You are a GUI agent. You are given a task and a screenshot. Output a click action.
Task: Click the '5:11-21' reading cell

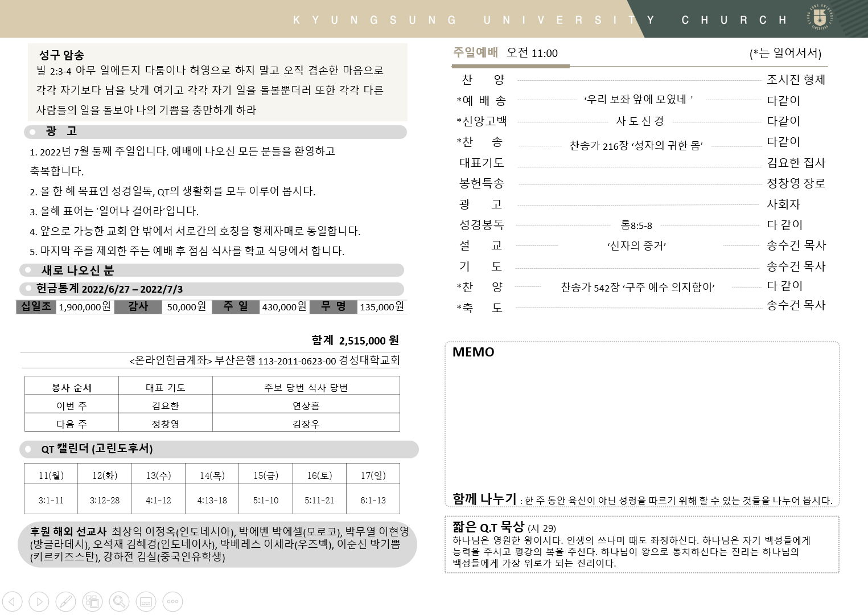319,500
